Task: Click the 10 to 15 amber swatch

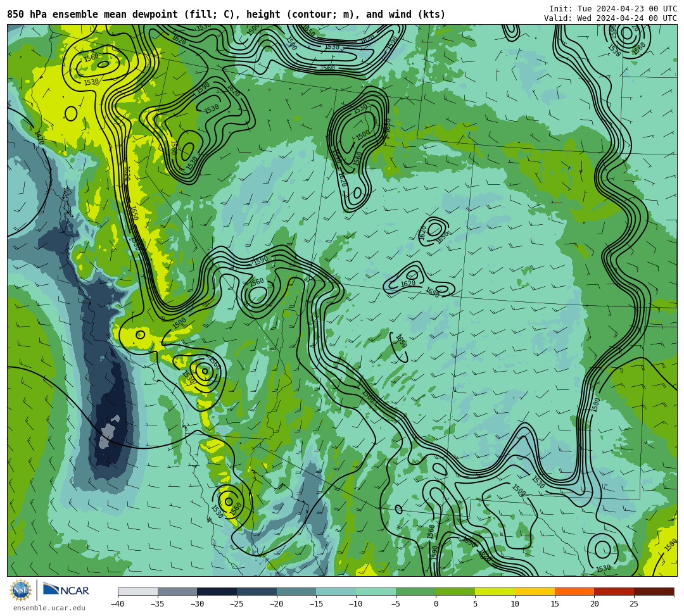Action: (535, 591)
